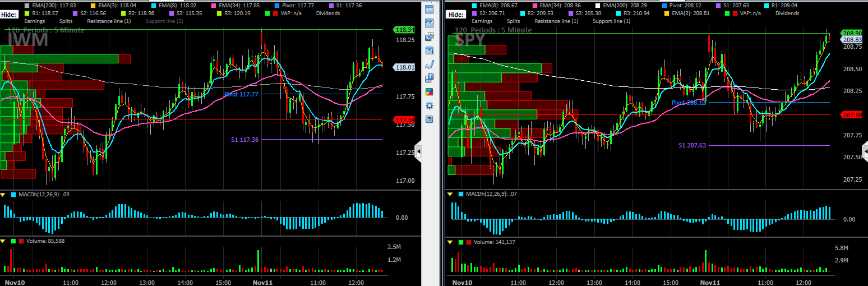The height and width of the screenshot is (286, 868).
Task: Toggle EMA(8) 208.67 on SPY chart
Action: click(x=495, y=5)
